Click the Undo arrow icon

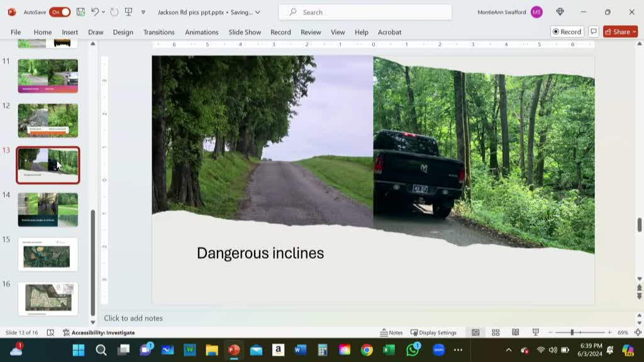click(x=95, y=12)
